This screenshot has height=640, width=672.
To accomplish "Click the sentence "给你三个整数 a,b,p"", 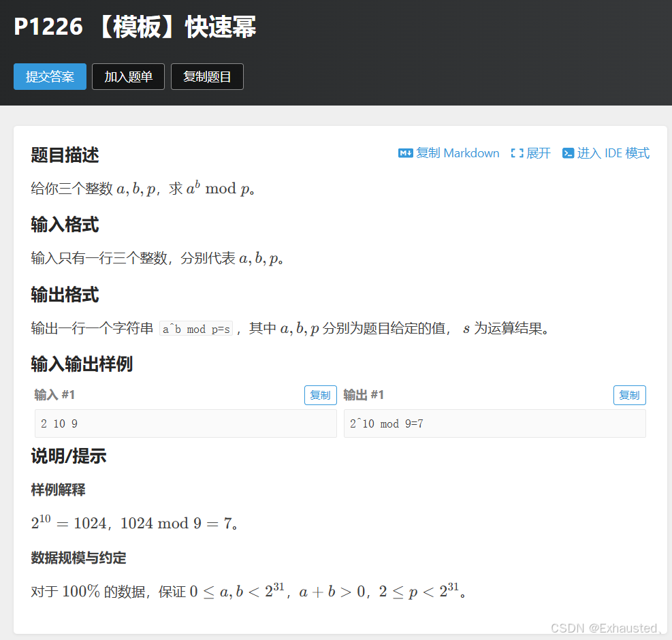I will coord(143,188).
